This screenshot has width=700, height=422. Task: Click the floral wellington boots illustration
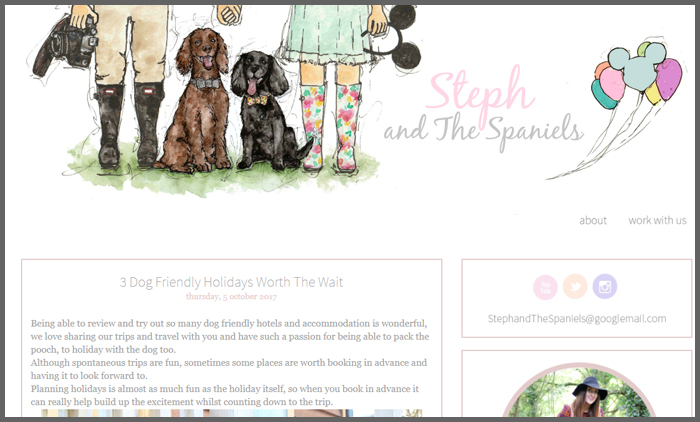[x=331, y=127]
